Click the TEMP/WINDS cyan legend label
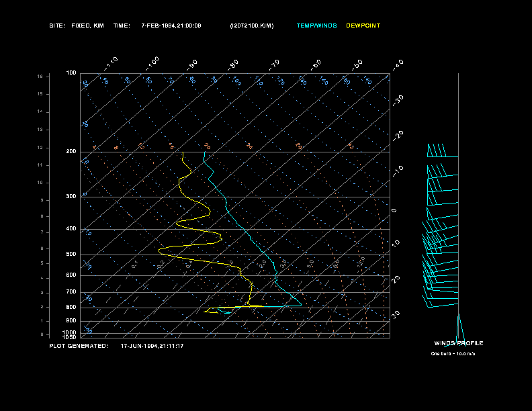 point(317,26)
